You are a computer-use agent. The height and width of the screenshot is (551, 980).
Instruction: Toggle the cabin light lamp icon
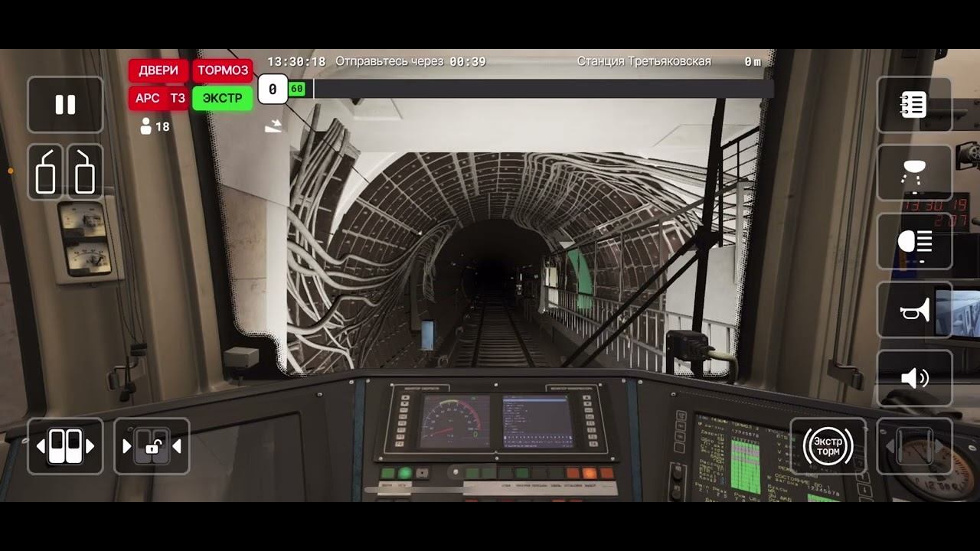tap(914, 173)
